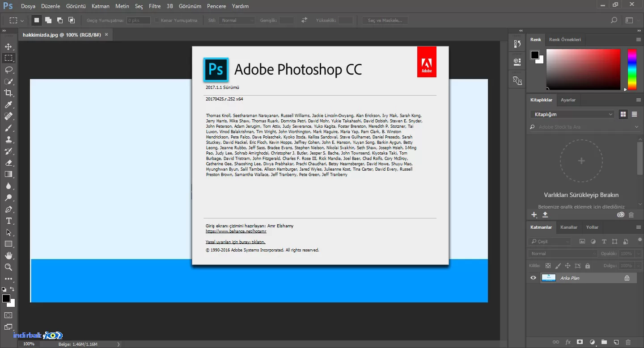
Task: Select the Lasso tool
Action: (x=8, y=70)
